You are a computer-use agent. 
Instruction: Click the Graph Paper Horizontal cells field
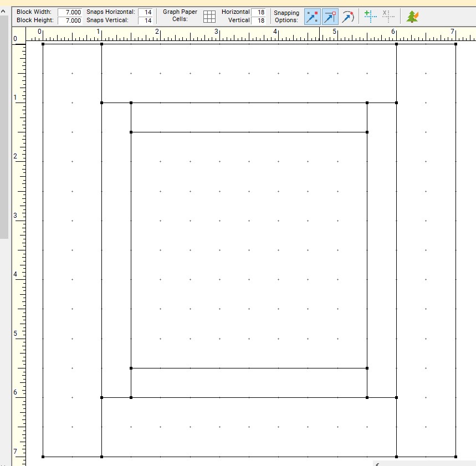(x=258, y=12)
